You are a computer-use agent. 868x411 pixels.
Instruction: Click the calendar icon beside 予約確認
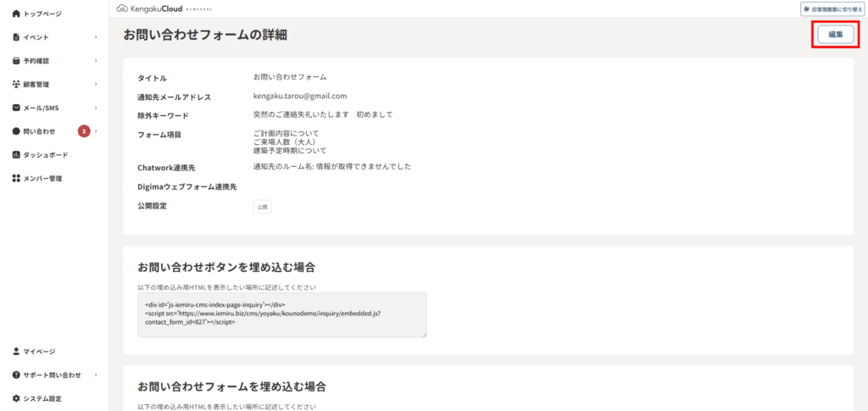pos(16,61)
